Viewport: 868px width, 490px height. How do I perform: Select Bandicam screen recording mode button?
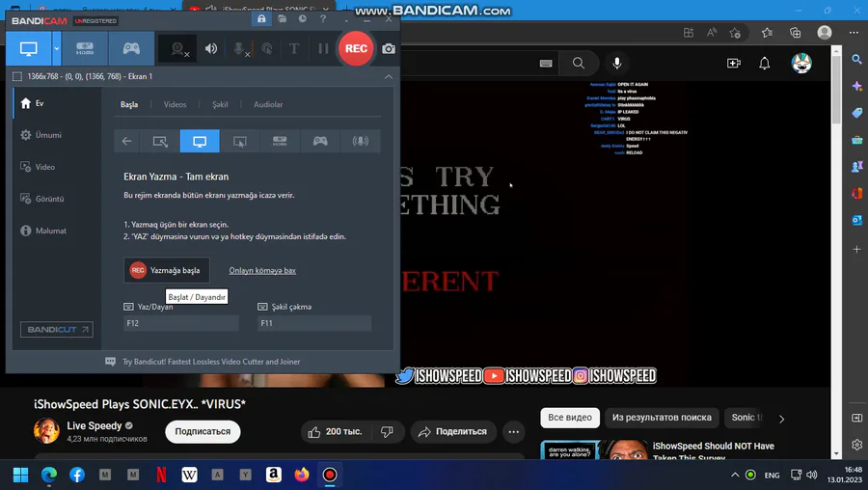(x=29, y=49)
